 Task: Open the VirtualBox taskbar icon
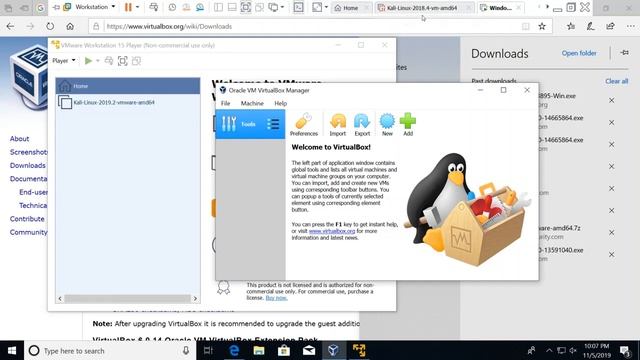click(x=333, y=351)
